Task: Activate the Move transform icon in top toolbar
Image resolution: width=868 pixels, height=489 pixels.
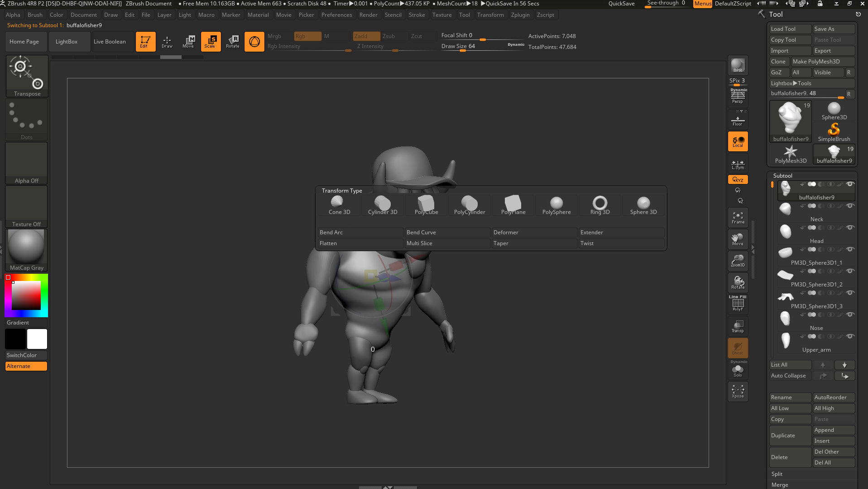Action: tap(188, 41)
